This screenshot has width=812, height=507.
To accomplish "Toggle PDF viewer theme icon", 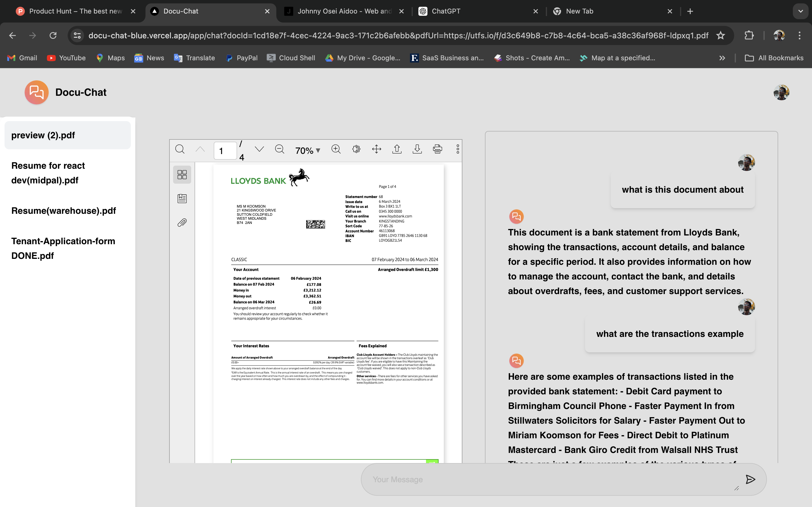I will [x=356, y=149].
